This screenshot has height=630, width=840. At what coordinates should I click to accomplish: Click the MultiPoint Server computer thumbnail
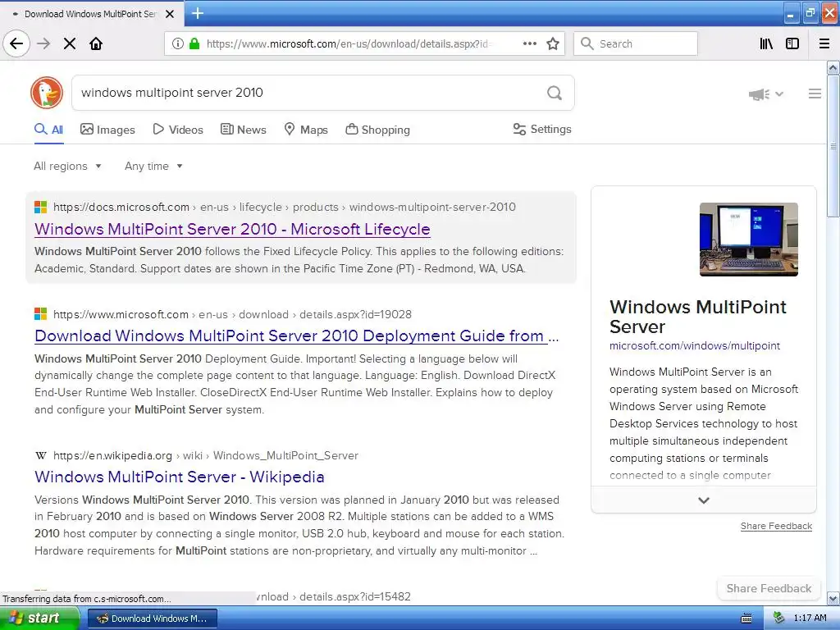point(748,240)
